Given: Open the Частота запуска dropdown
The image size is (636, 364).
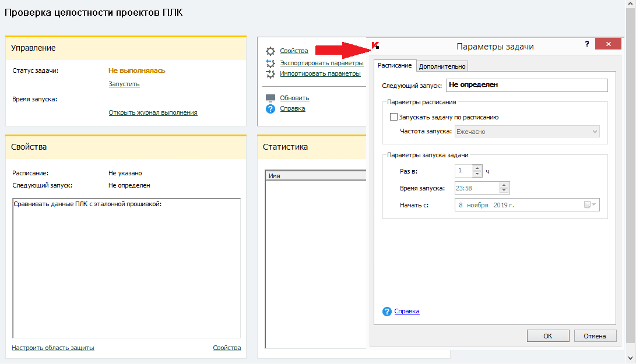Looking at the screenshot, I should tap(527, 132).
